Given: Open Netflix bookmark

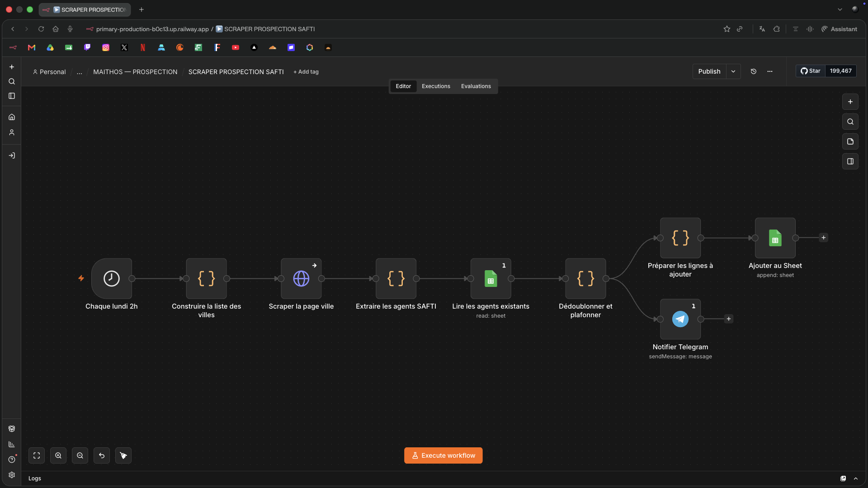Looking at the screenshot, I should (x=143, y=47).
